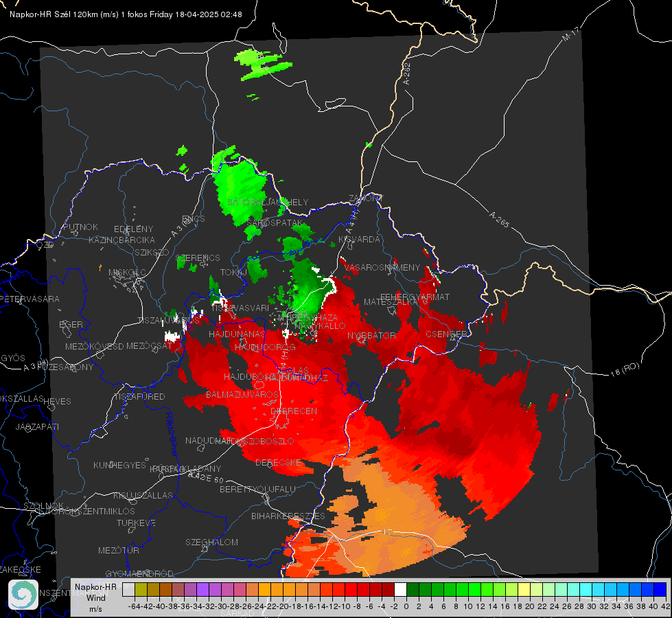672x618 pixels.
Task: Click the KISÚJSZÁLLÁS label
Action: click(x=143, y=495)
